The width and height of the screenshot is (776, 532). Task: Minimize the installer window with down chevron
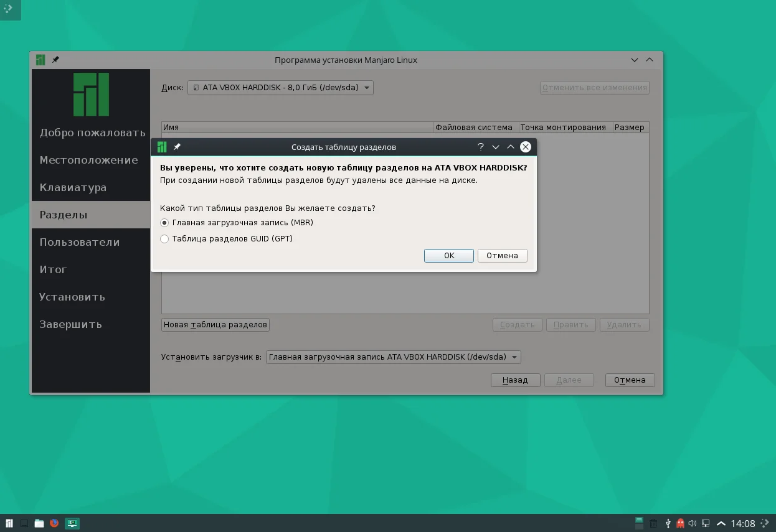click(x=635, y=60)
